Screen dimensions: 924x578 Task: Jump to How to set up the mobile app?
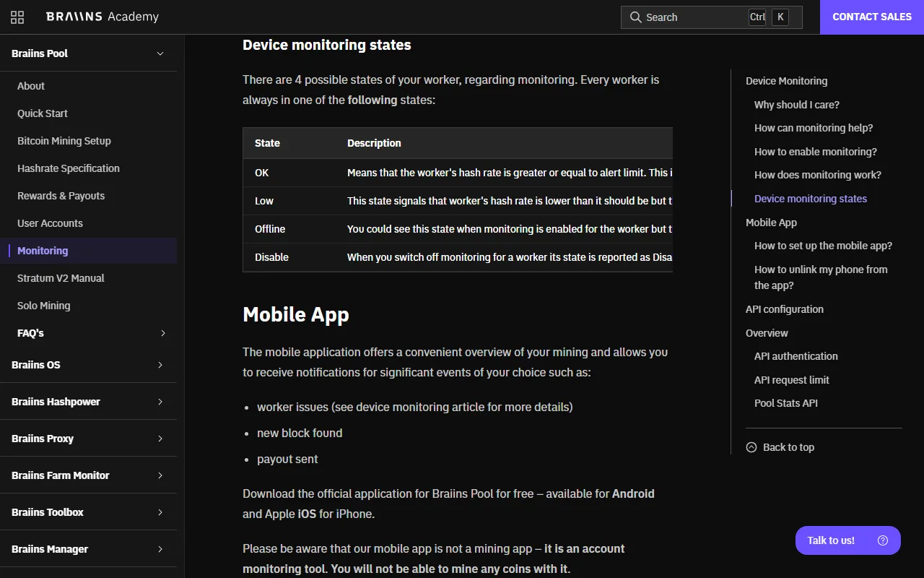[823, 246]
